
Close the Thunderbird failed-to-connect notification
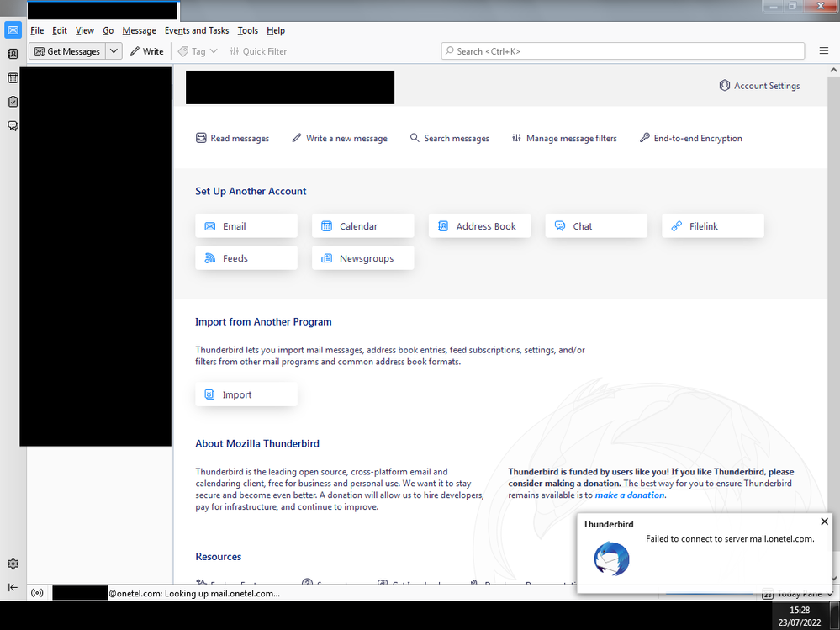pyautogui.click(x=825, y=521)
